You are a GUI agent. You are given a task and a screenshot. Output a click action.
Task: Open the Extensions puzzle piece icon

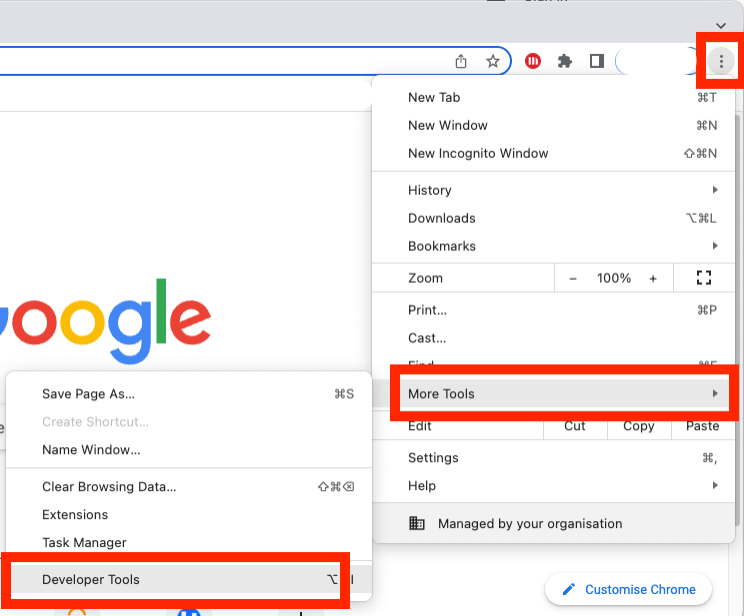click(565, 62)
